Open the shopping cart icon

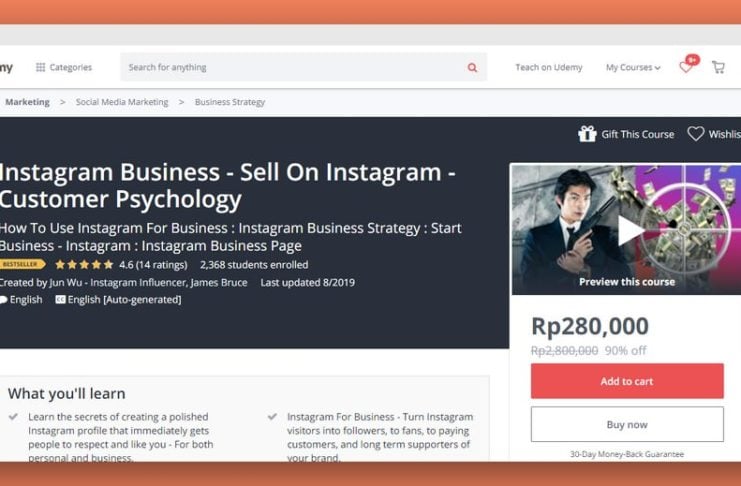point(718,68)
